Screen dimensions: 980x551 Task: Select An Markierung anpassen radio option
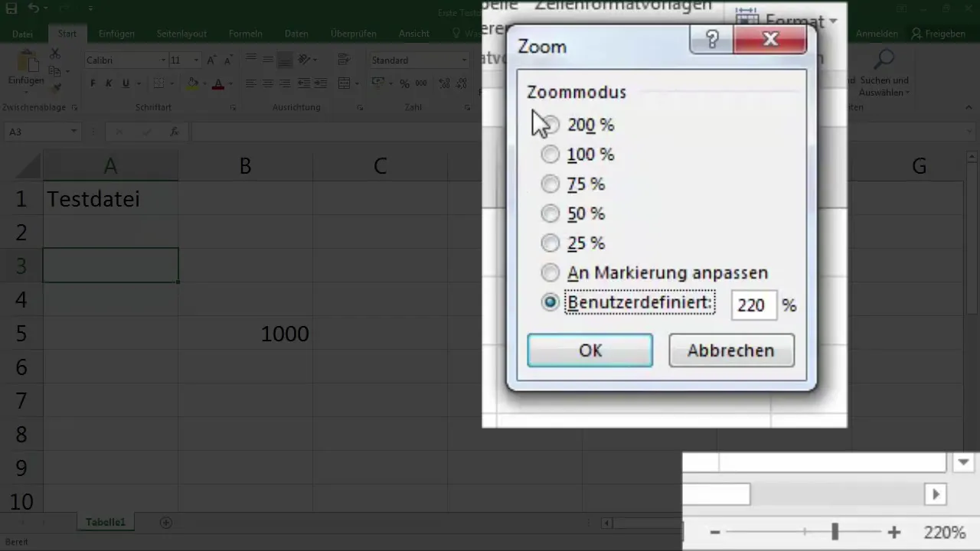[550, 272]
